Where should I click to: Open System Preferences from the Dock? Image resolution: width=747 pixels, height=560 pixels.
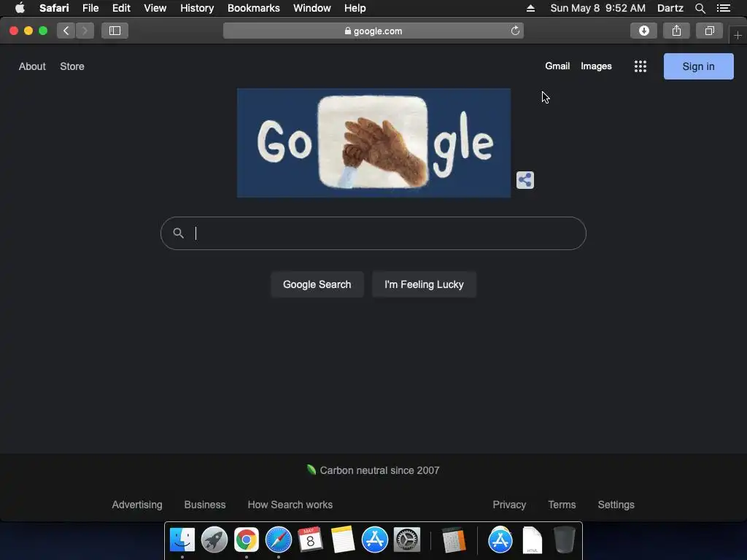pyautogui.click(x=407, y=540)
